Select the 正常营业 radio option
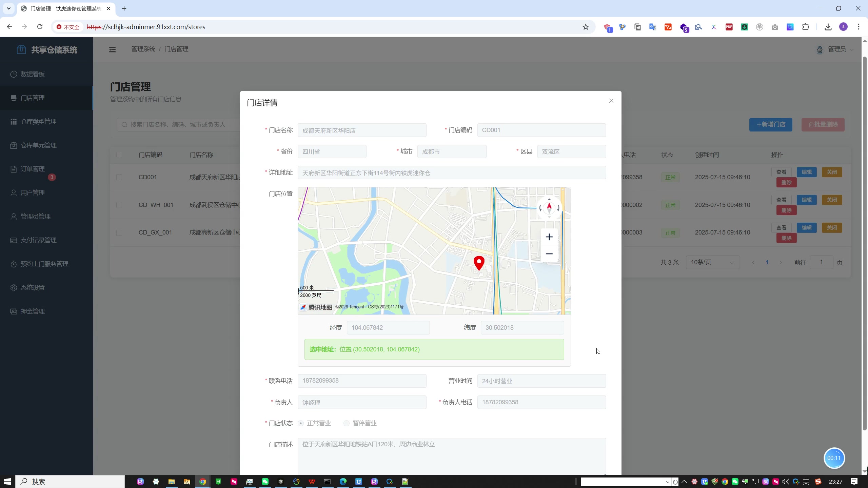868x488 pixels. point(301,423)
